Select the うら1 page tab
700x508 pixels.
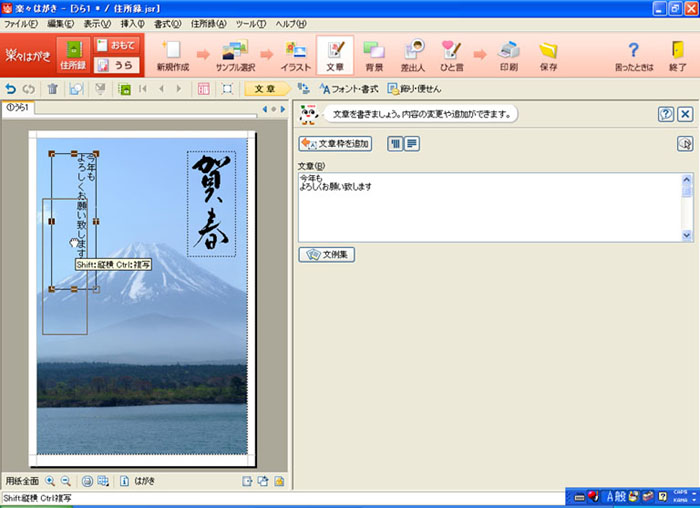(x=17, y=107)
